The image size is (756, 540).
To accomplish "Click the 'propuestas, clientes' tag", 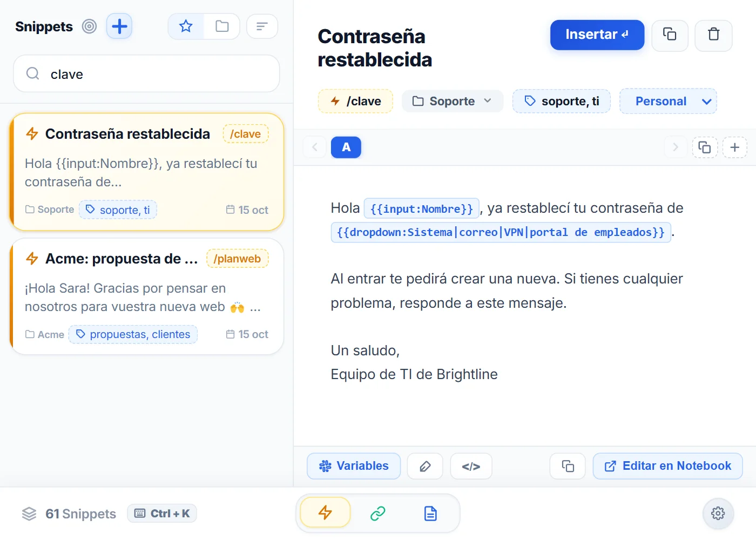I will [133, 334].
